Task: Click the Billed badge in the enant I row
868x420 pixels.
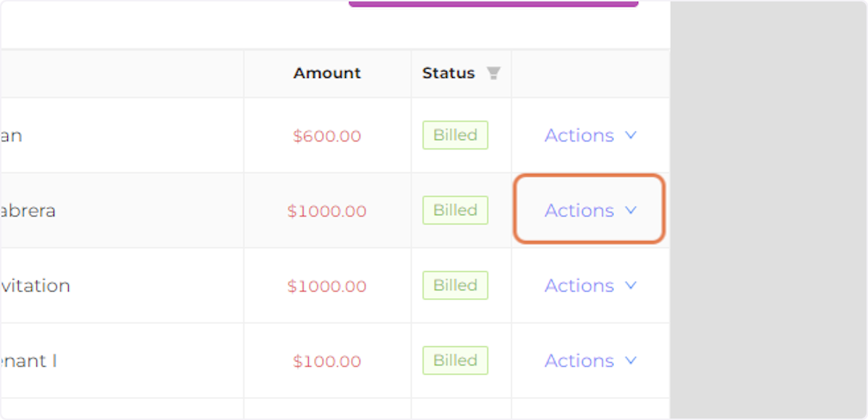Action: point(455,360)
